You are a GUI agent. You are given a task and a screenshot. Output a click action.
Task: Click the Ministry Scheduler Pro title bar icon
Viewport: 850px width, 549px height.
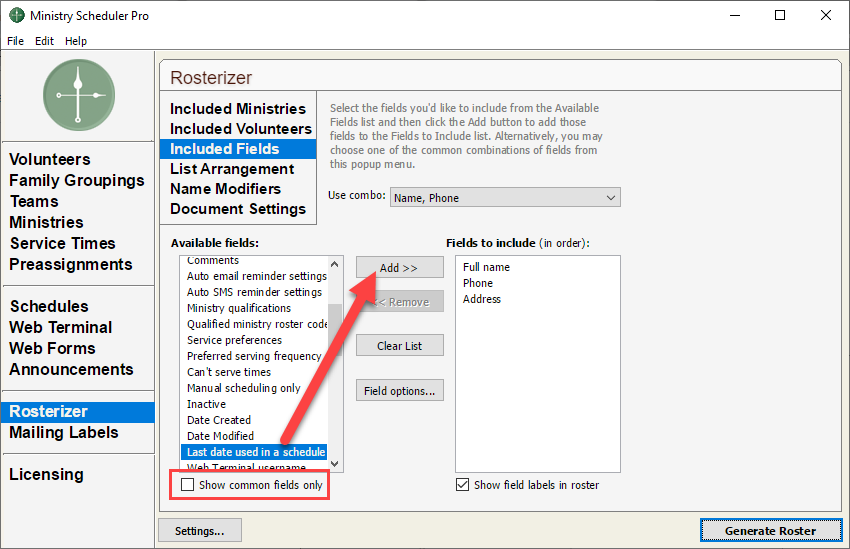[17, 15]
